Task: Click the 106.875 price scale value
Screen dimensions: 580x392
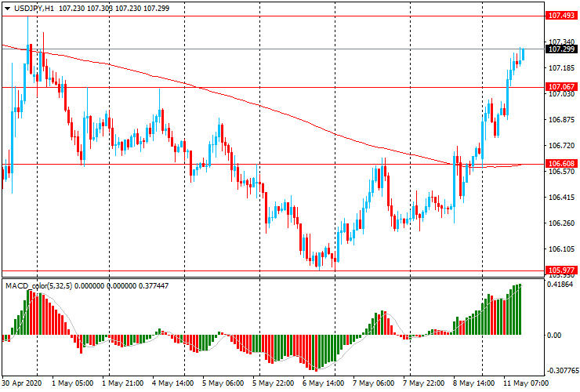Action: point(561,120)
